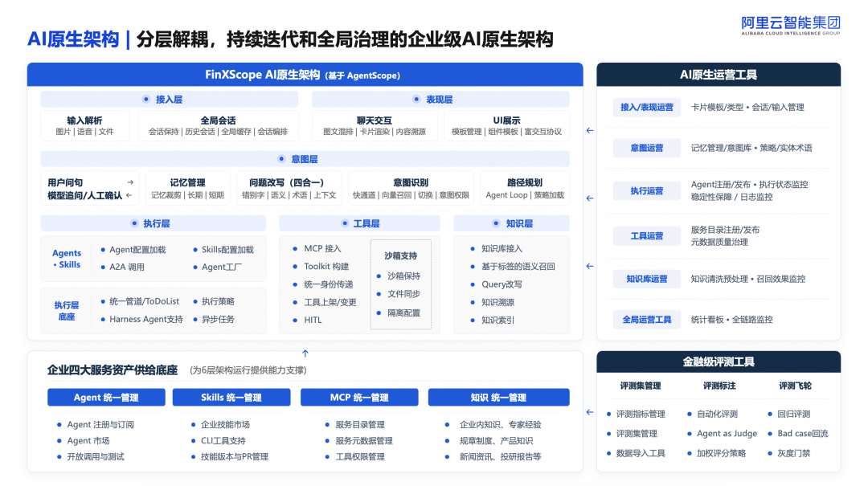The width and height of the screenshot is (868, 486).
Task: Click the 知识库运营 tag
Action: point(646,279)
